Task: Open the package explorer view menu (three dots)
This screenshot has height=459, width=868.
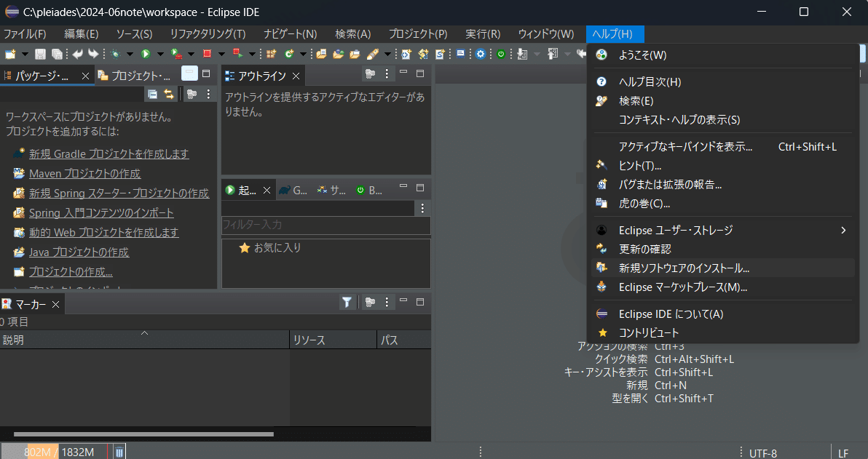Action: (208, 94)
